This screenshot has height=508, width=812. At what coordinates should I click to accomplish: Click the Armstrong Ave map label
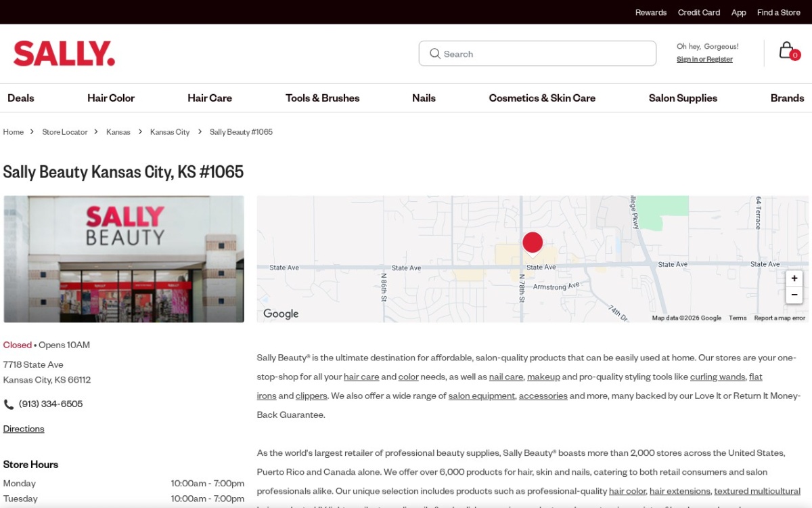tap(556, 287)
